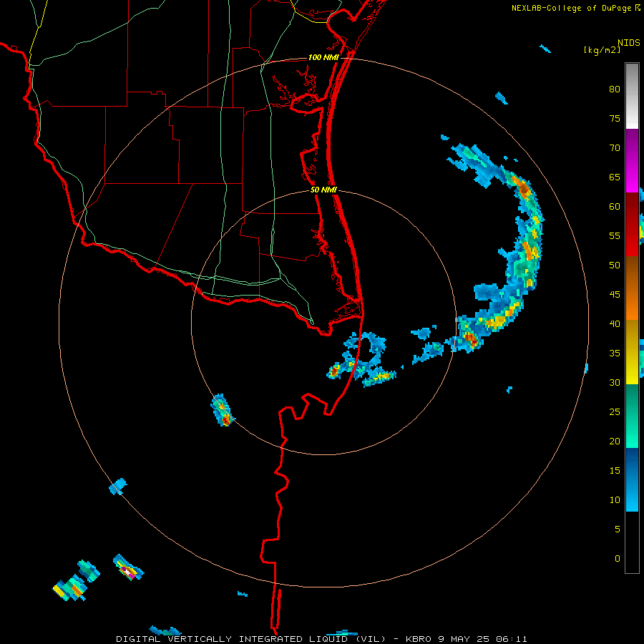Click the NIDS label above the scale
This screenshot has width=644, height=644.
629,43
